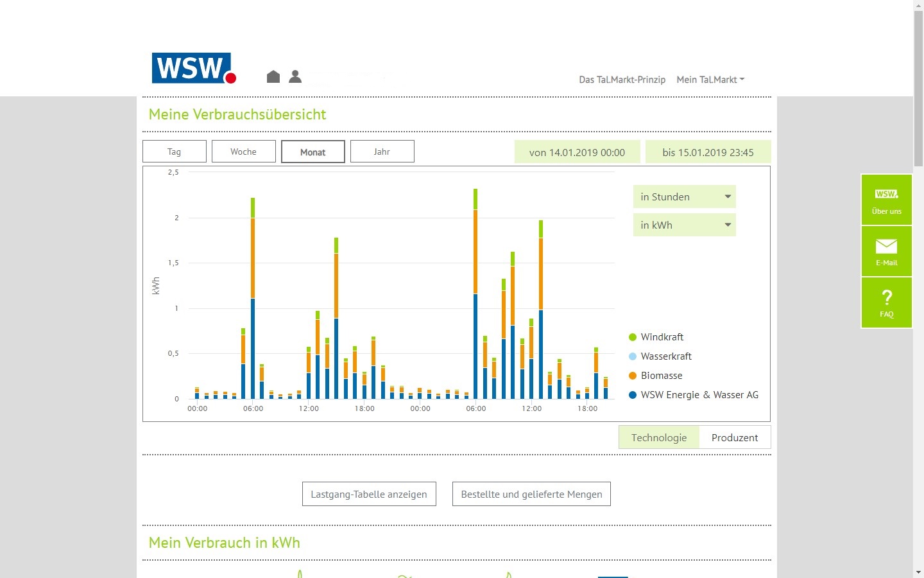Click the page scrollbar down arrow
The height and width of the screenshot is (578, 924).
pyautogui.click(x=918, y=572)
